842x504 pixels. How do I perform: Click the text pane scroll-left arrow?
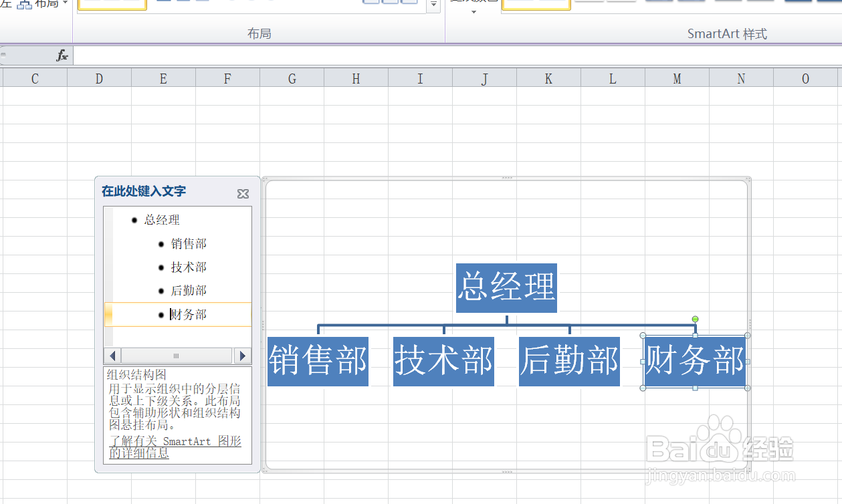point(112,356)
